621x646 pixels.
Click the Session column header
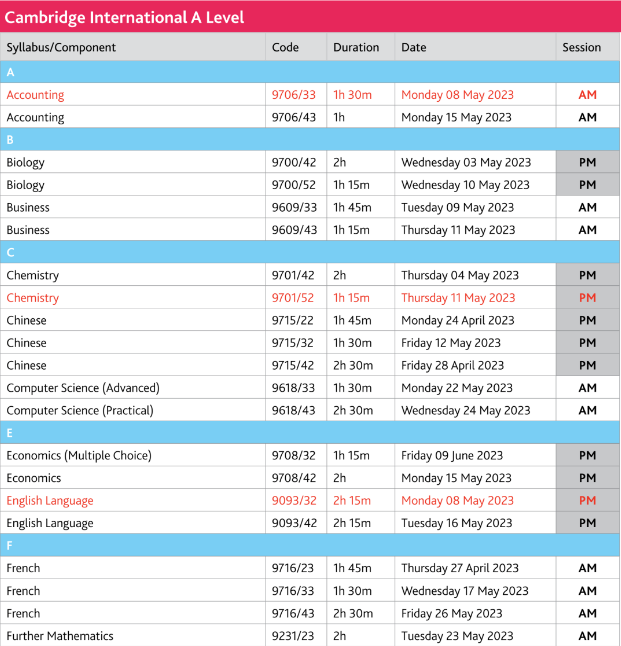pos(581,47)
